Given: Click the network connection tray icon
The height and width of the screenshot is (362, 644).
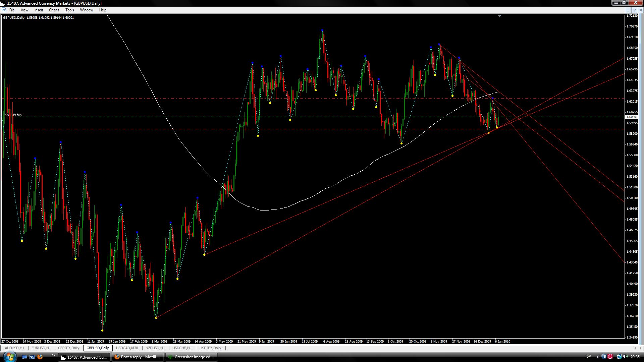Looking at the screenshot, I should [620, 357].
